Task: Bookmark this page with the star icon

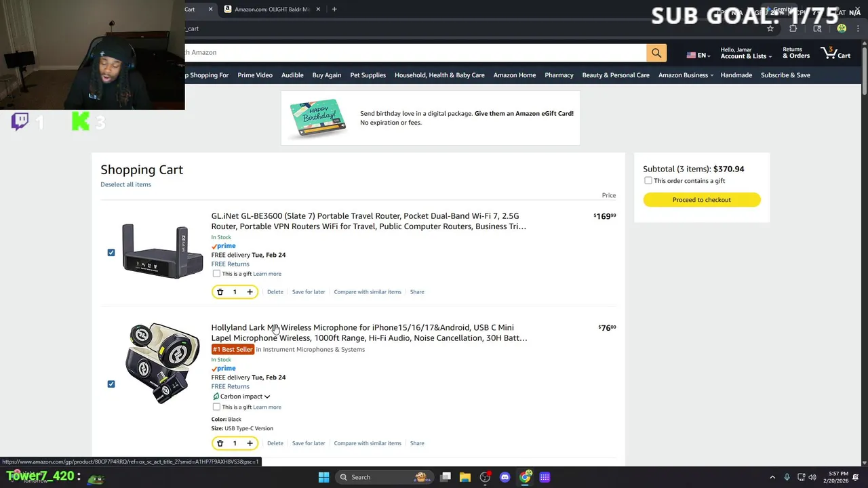Action: (x=770, y=28)
